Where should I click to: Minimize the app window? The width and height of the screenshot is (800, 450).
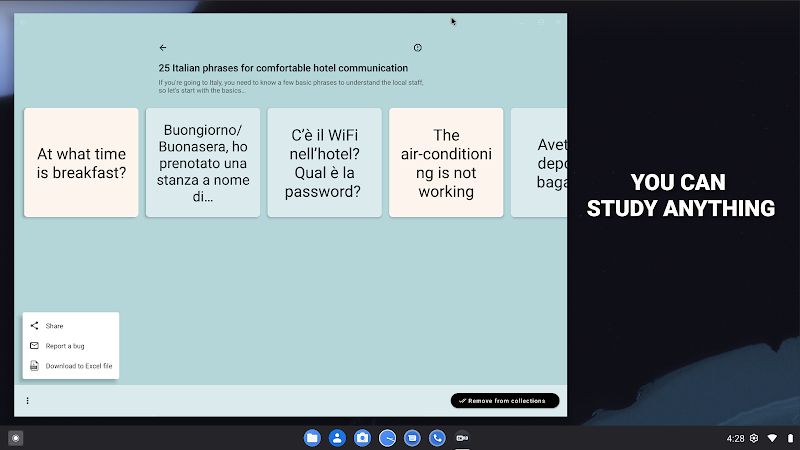point(522,22)
